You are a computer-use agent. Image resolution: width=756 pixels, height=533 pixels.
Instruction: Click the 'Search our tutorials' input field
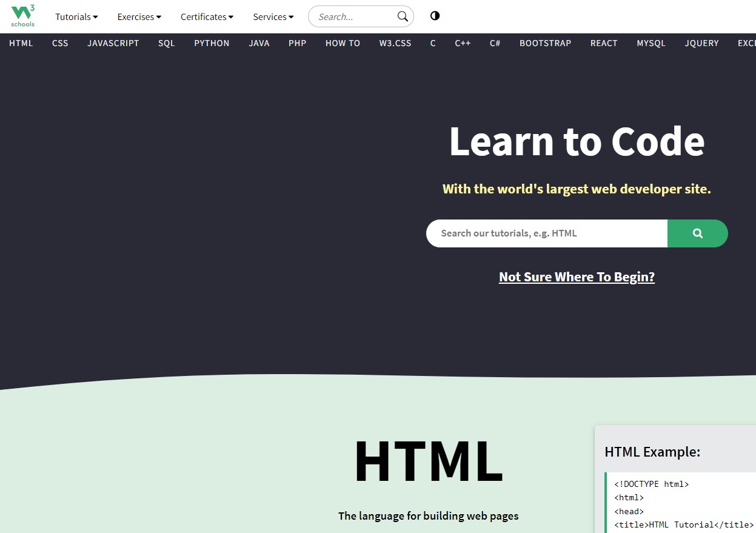click(547, 233)
